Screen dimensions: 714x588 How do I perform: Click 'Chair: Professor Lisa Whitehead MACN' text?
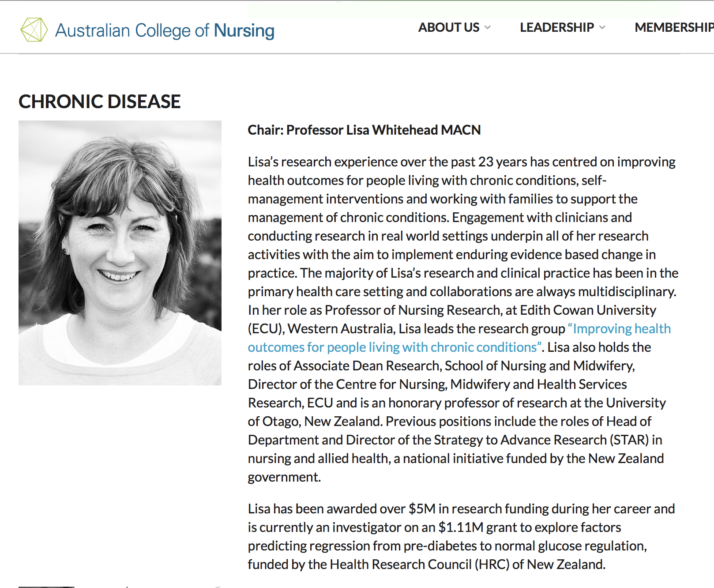point(364,130)
